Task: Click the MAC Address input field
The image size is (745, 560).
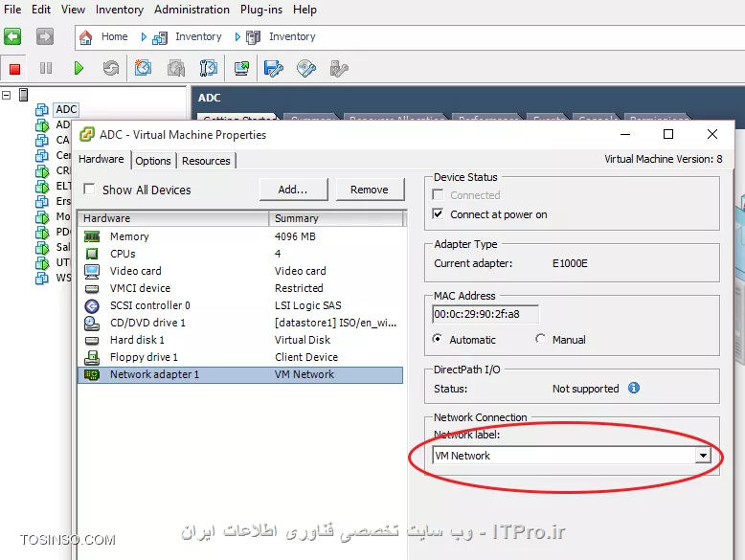Action: tap(485, 314)
